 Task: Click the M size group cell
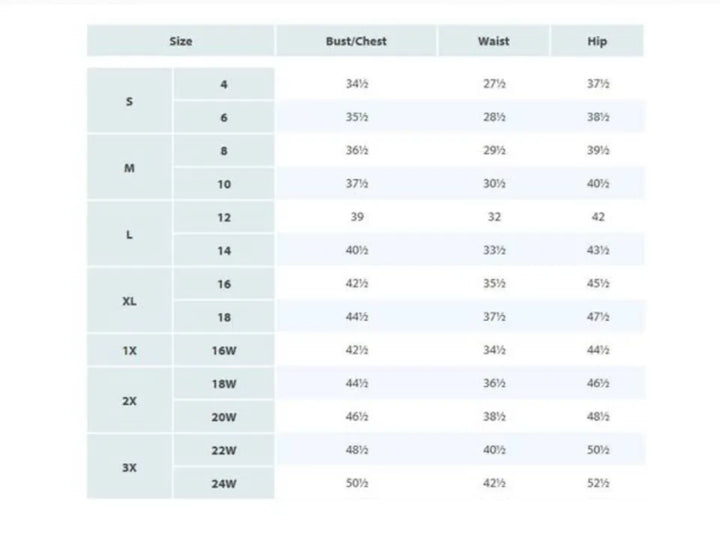pos(129,168)
